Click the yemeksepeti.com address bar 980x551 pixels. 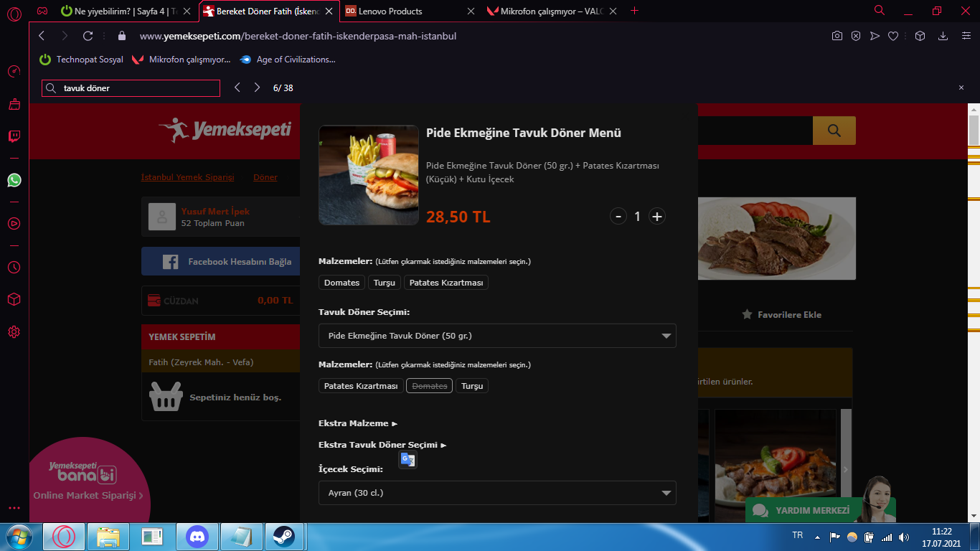298,36
